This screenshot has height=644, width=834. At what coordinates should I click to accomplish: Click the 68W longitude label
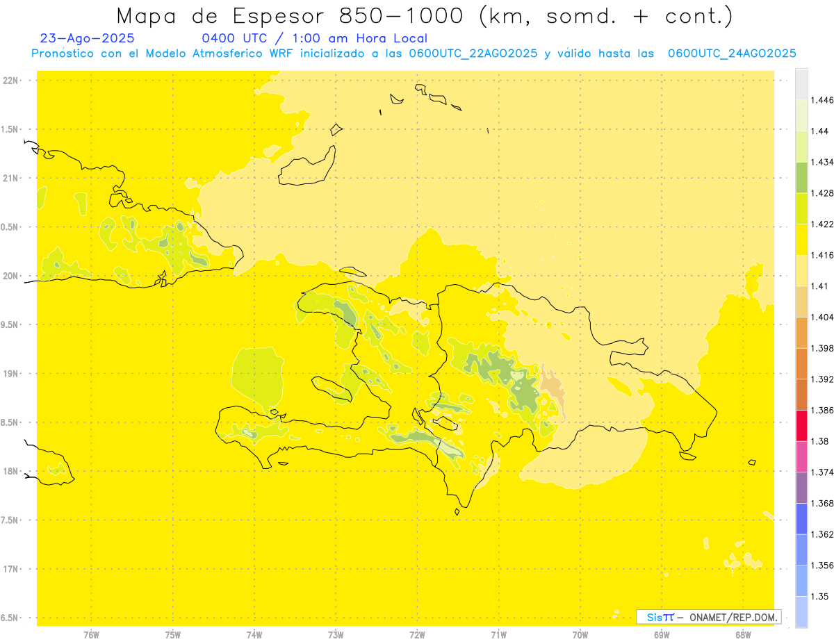pyautogui.click(x=743, y=634)
